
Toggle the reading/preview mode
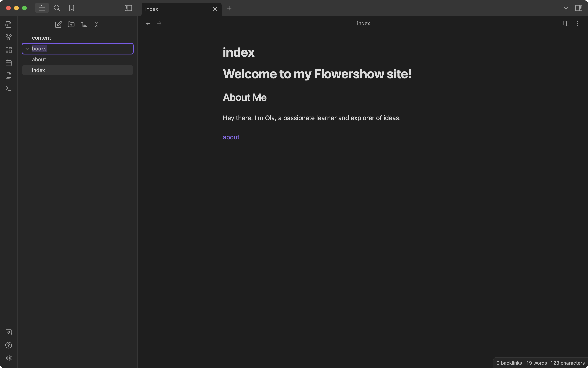point(566,23)
